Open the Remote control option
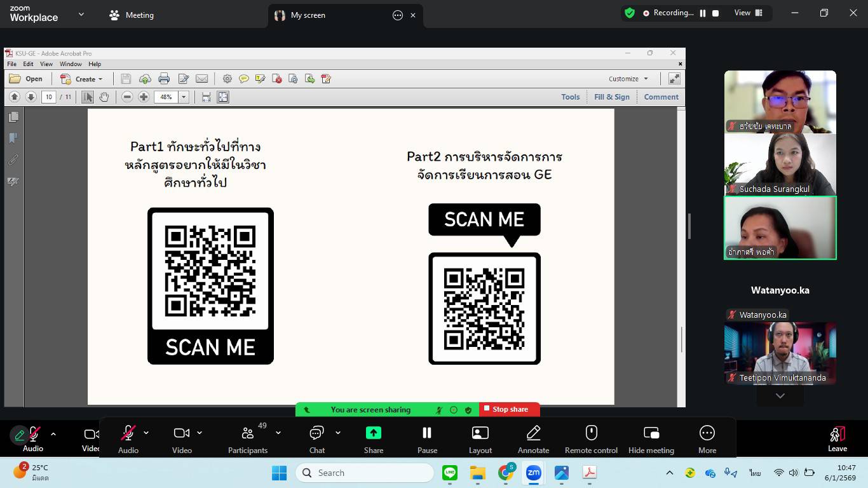 591,433
